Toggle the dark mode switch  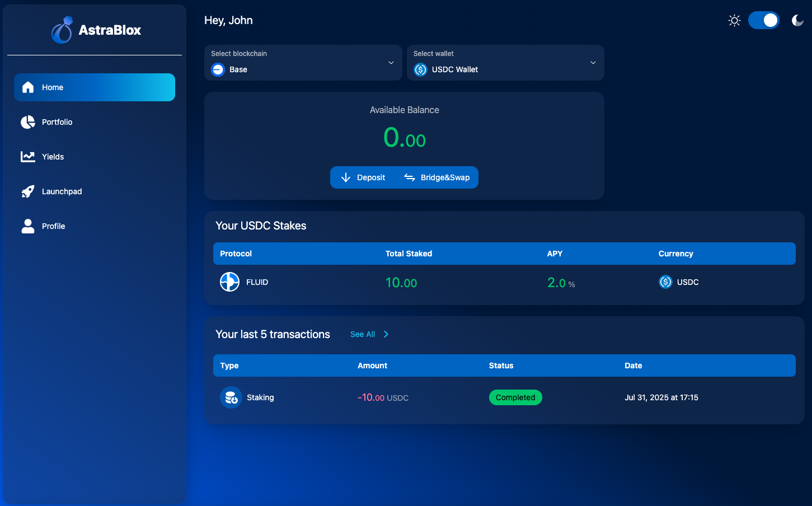click(764, 20)
